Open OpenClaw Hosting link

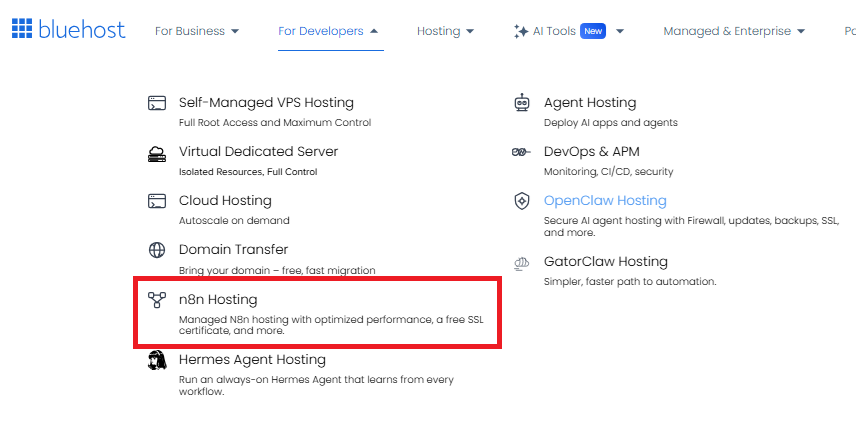pyautogui.click(x=605, y=200)
